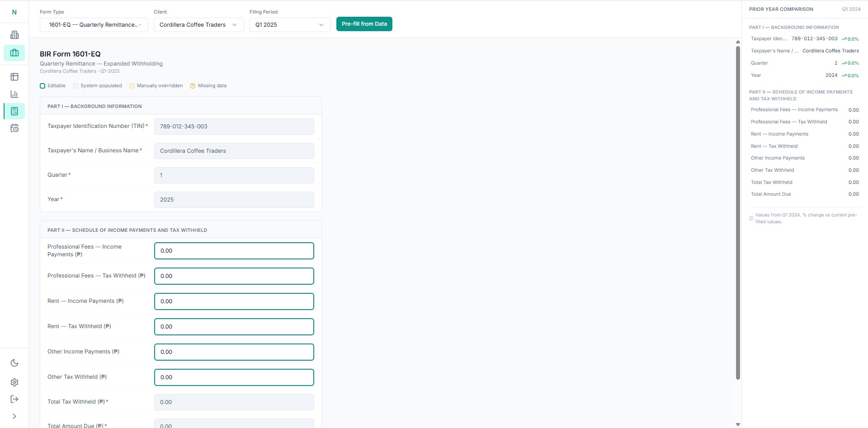Click prior-year Total Amount Due row
This screenshot has width=868, height=428.
pos(805,194)
